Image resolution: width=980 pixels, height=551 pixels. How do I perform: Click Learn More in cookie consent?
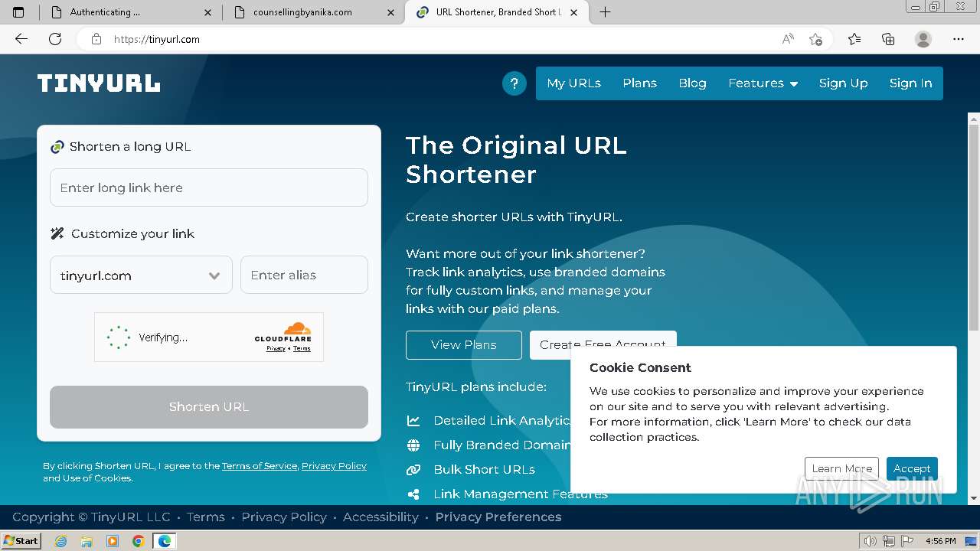[841, 468]
